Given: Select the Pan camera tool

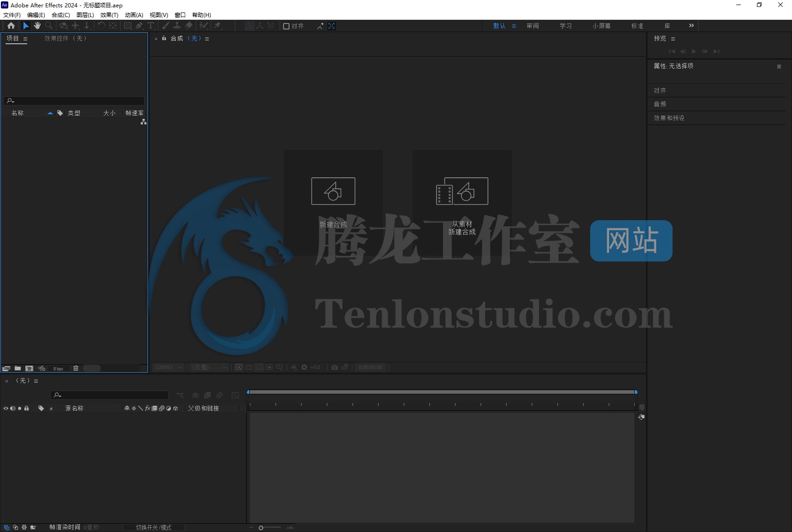Looking at the screenshot, I should point(76,26).
